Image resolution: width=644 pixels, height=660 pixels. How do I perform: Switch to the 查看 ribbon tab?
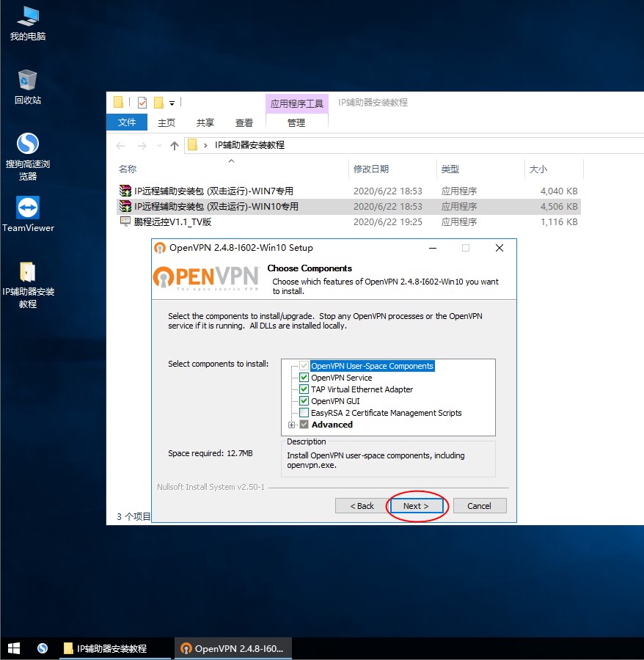click(244, 122)
